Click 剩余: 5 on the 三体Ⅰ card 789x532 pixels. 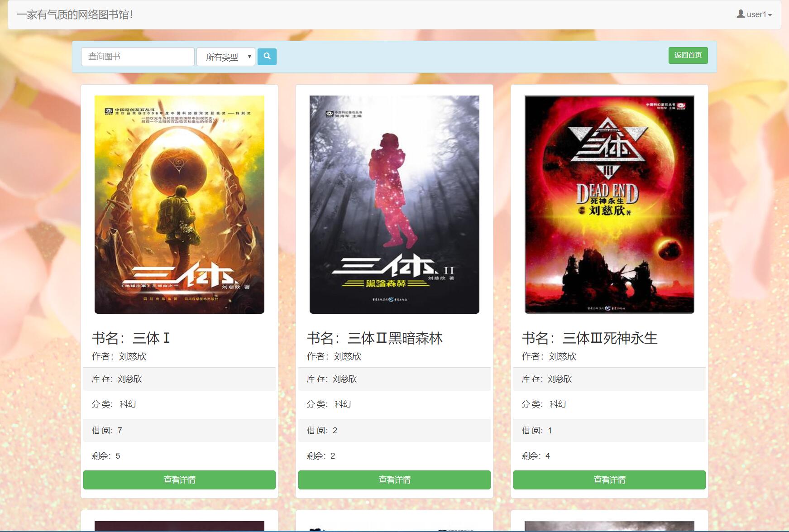[x=106, y=456]
